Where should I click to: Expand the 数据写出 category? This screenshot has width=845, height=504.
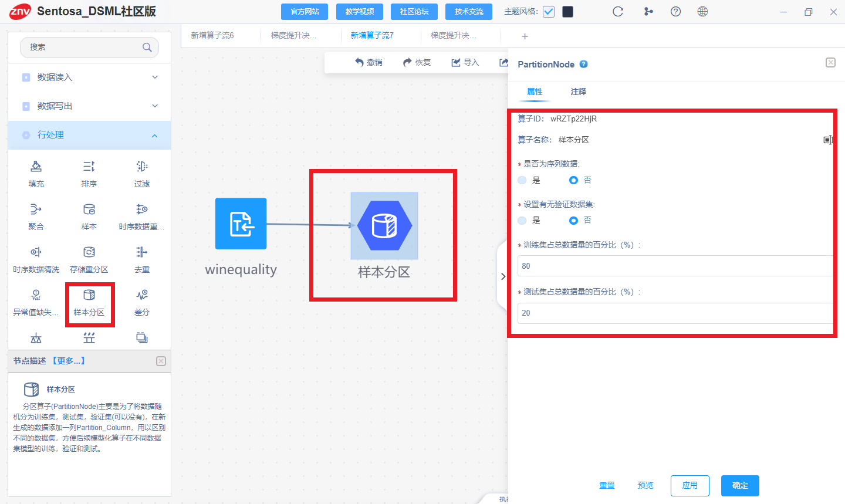(90, 106)
